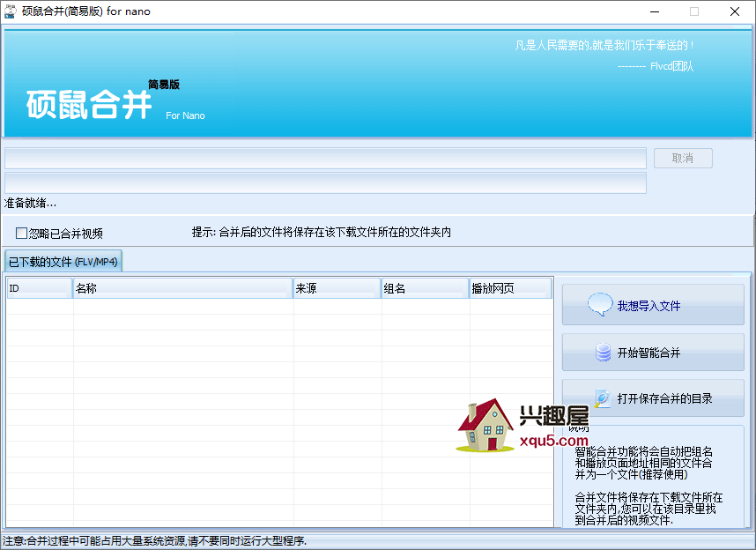Click the speech bubble import icon
The image size is (756, 550).
[x=600, y=304]
